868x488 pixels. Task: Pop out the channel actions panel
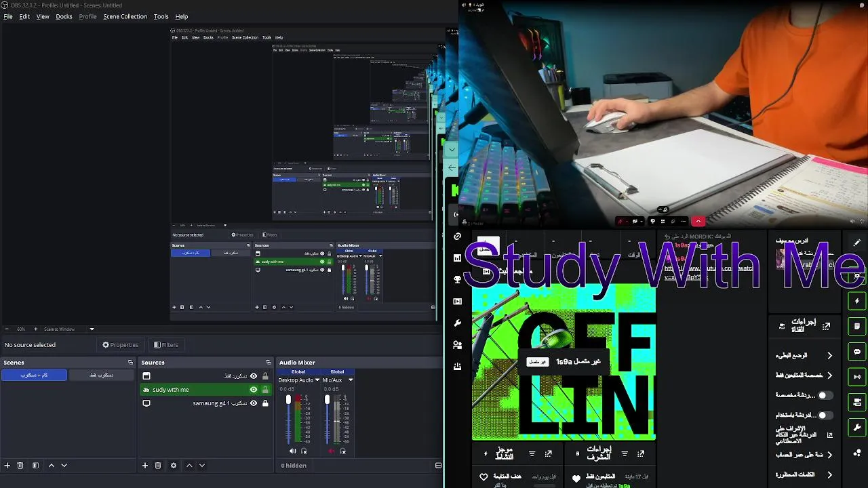pos(826,327)
